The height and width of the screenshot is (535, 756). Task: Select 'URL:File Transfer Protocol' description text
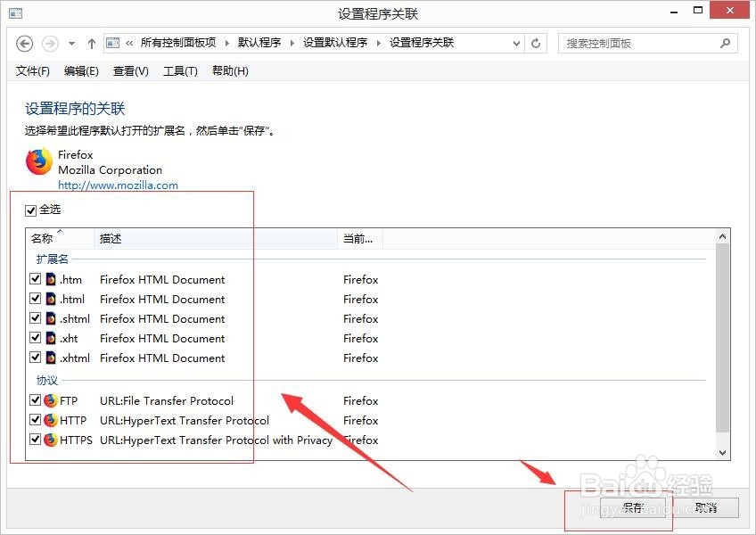coord(167,401)
